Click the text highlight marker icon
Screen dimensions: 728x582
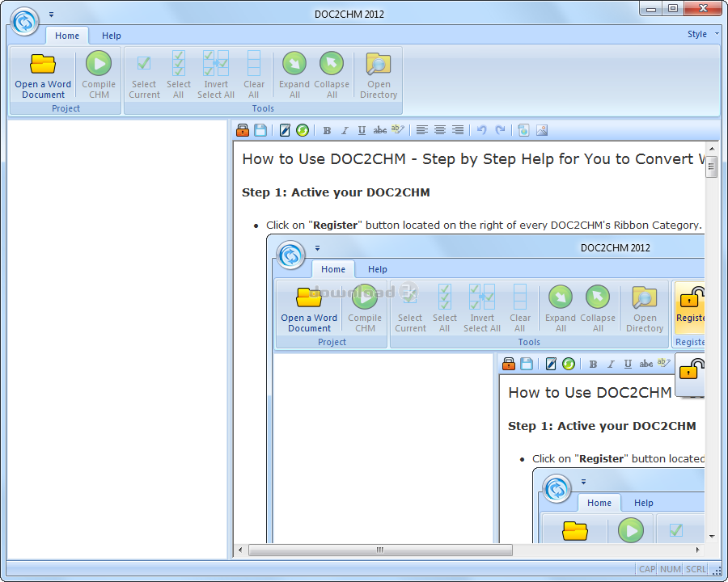point(397,129)
